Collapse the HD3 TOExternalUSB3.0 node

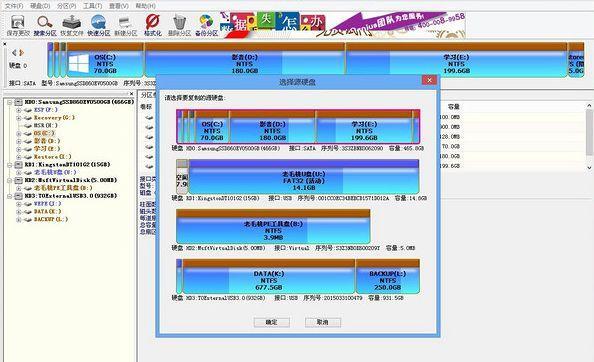click(9, 196)
